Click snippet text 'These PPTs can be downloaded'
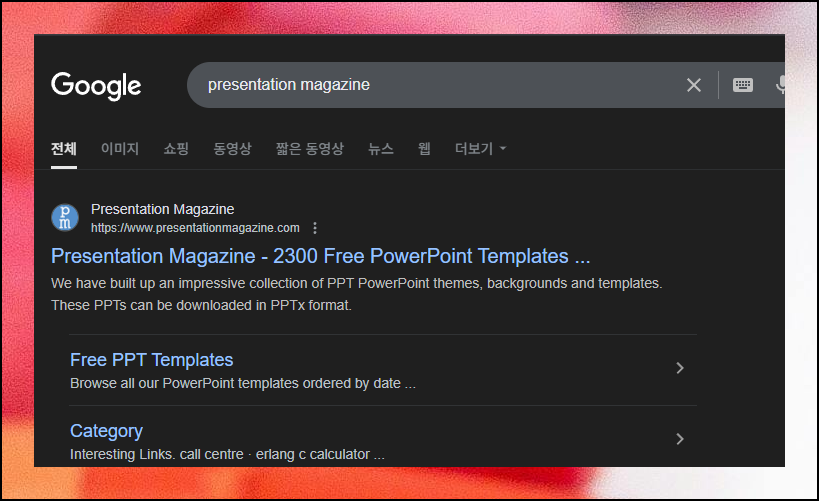The height and width of the screenshot is (501, 819). (x=153, y=305)
